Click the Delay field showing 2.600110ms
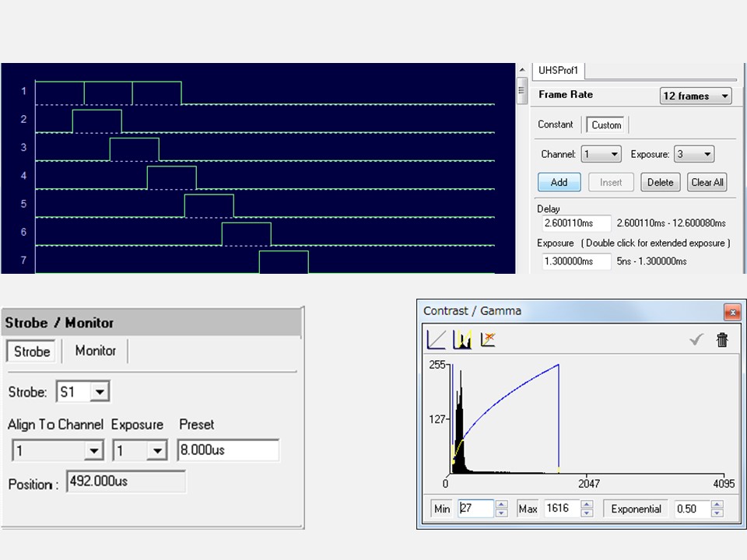Image resolution: width=747 pixels, height=560 pixels. (577, 223)
